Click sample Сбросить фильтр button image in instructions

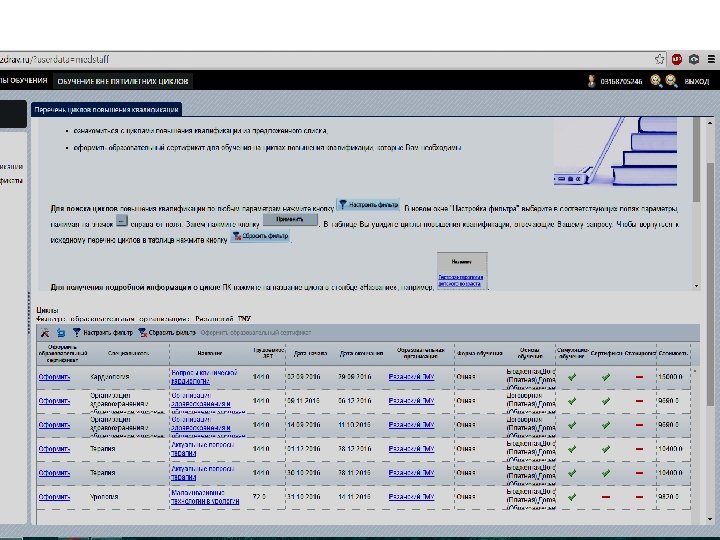pos(260,236)
